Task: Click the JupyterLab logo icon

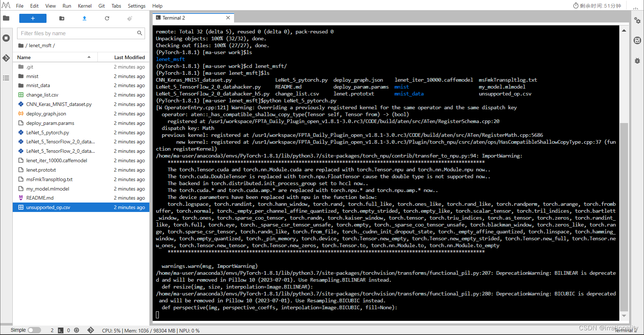Action: pos(6,5)
